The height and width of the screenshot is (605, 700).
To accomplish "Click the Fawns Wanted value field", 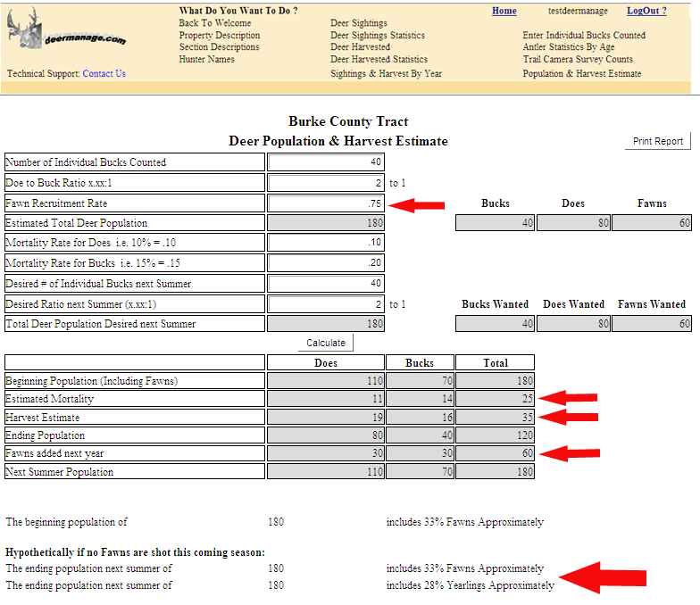I will (x=652, y=323).
